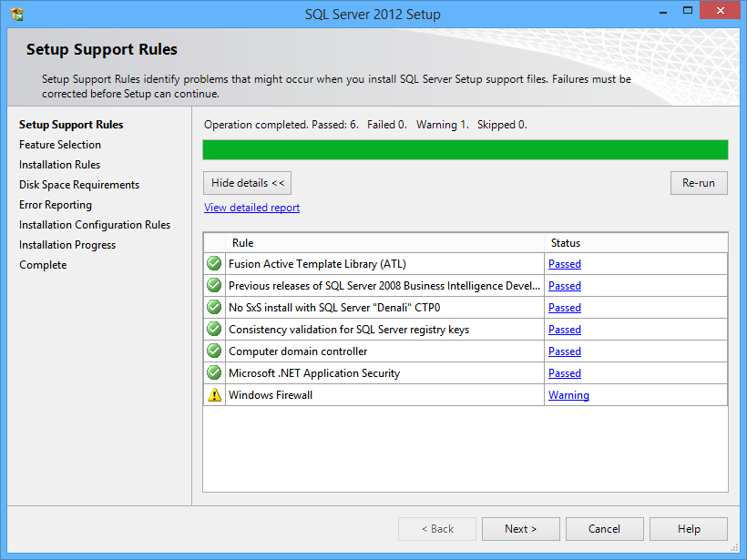This screenshot has width=747, height=560.
Task: Click the Passed icon for Microsoft .NET Application Security
Action: pos(213,372)
